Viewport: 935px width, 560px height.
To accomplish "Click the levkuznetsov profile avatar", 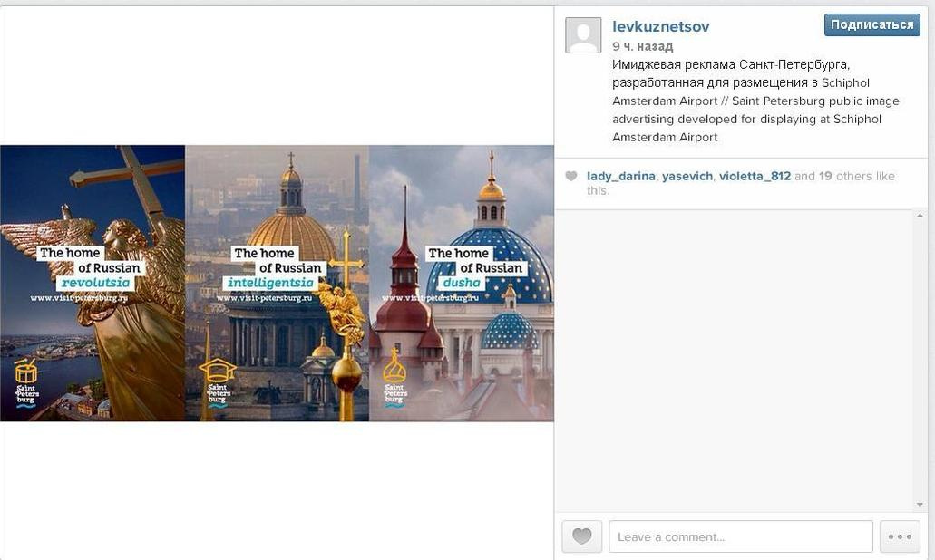I will coord(583,35).
